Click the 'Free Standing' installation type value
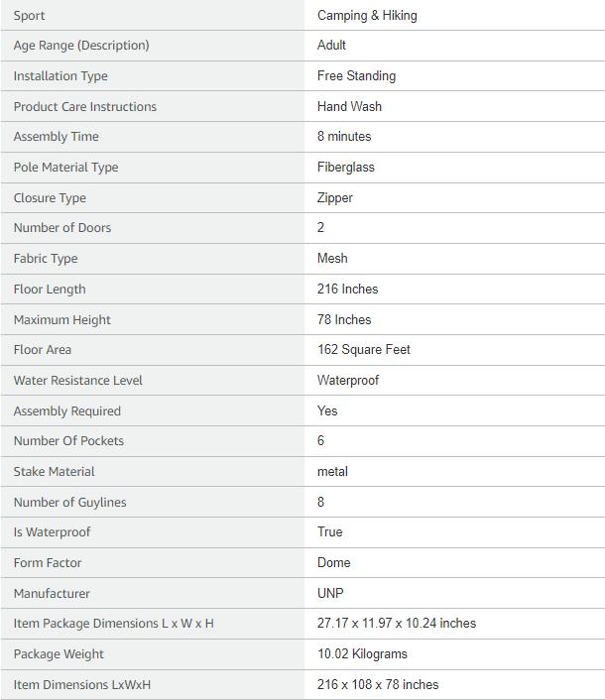Image resolution: width=605 pixels, height=700 pixels. [x=356, y=75]
